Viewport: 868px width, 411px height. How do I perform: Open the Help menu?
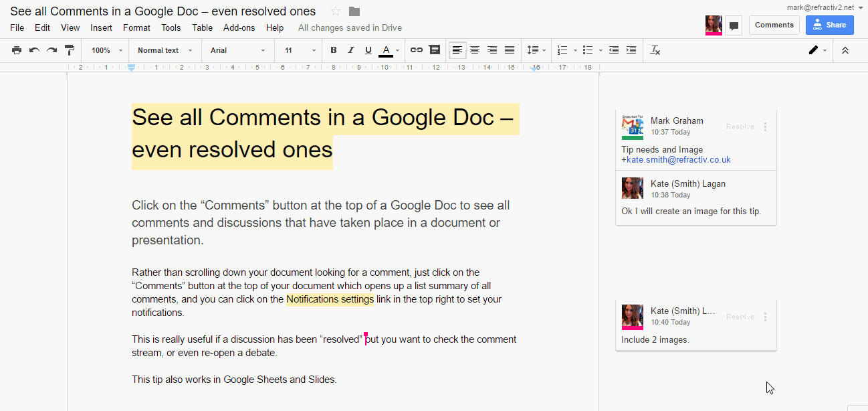click(275, 28)
